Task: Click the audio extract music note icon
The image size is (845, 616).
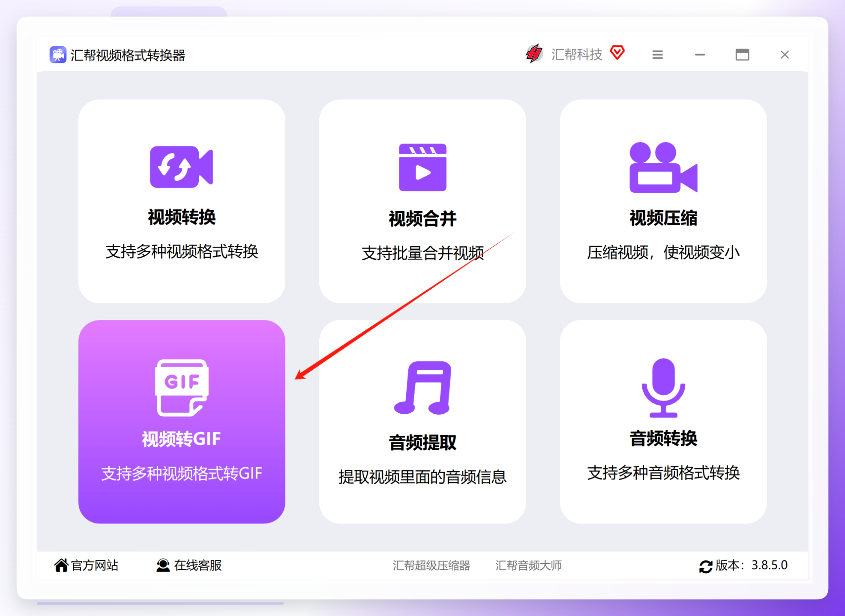Action: (x=422, y=388)
